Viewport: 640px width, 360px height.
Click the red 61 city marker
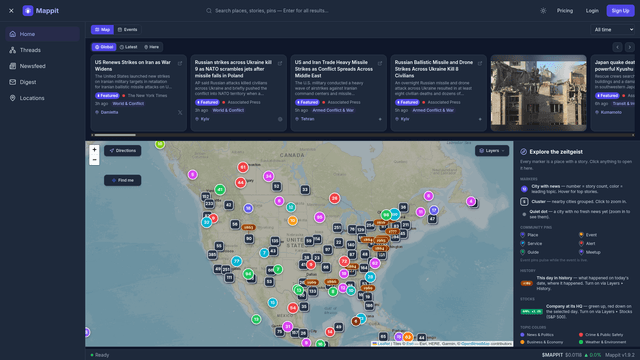click(243, 167)
